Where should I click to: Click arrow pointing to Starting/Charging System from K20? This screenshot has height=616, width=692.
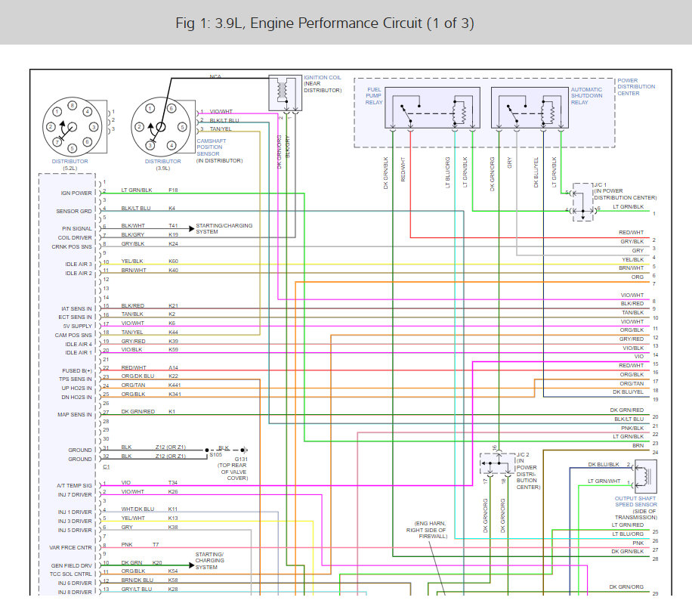(x=192, y=565)
